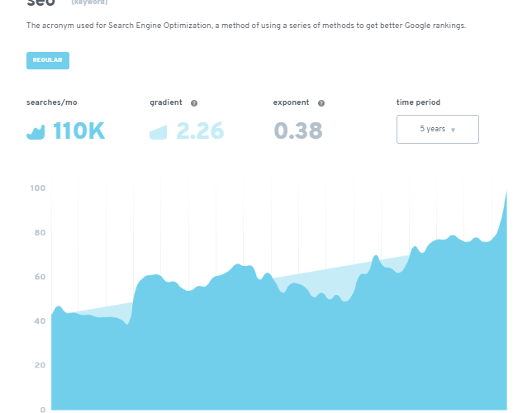Screen dimensions: 532x413
Task: Click the REGULAR badge
Action: click(x=48, y=60)
